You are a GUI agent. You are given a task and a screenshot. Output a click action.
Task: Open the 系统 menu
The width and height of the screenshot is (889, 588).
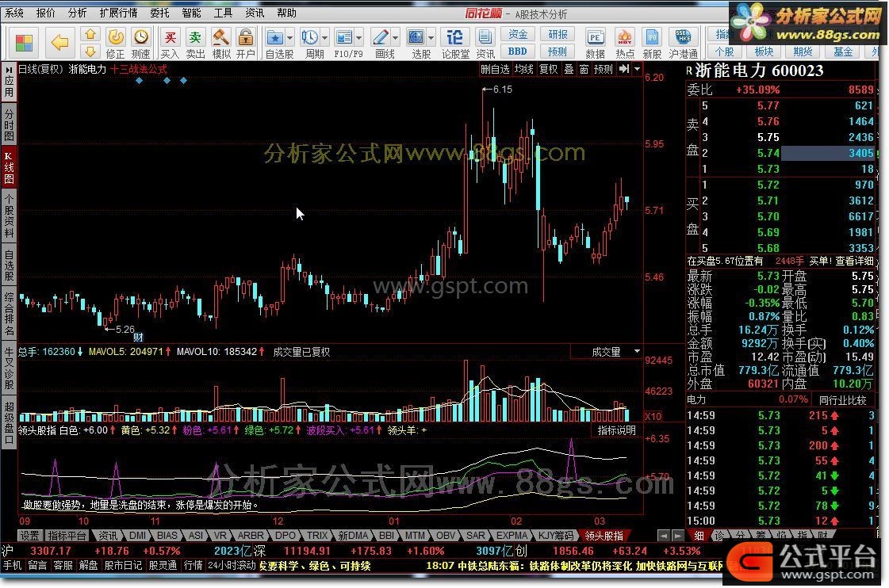click(14, 13)
